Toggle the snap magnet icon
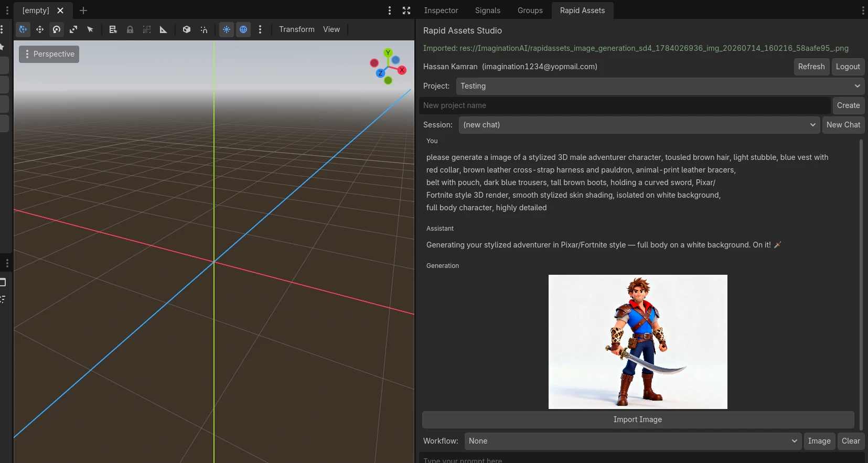The image size is (868, 463). click(204, 29)
